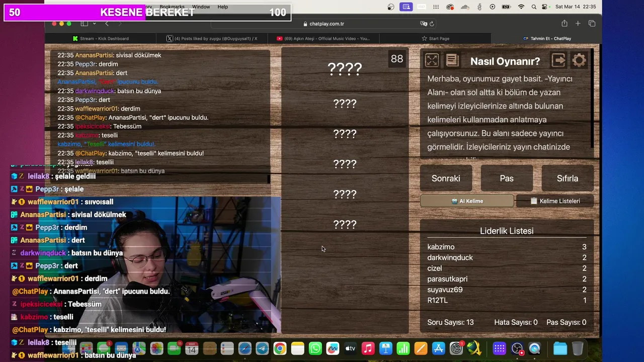Open Numbers from the dock
The image size is (644, 362).
(x=403, y=348)
